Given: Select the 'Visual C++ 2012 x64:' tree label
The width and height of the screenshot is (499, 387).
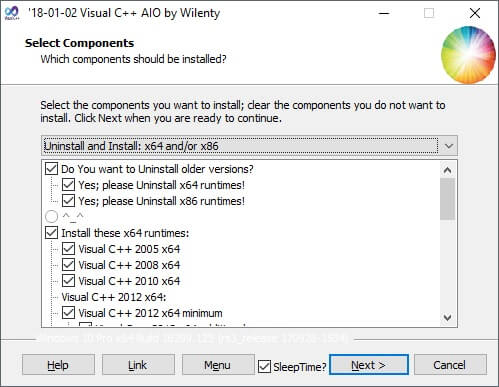Looking at the screenshot, I should click(114, 297).
